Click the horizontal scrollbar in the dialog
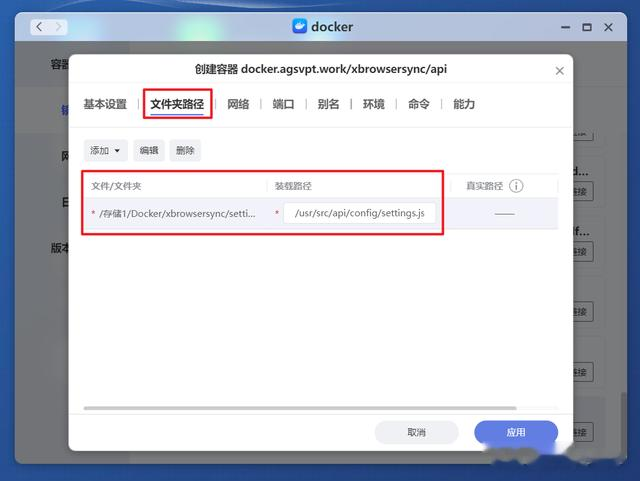Viewport: 640px width, 481px height. 300,408
